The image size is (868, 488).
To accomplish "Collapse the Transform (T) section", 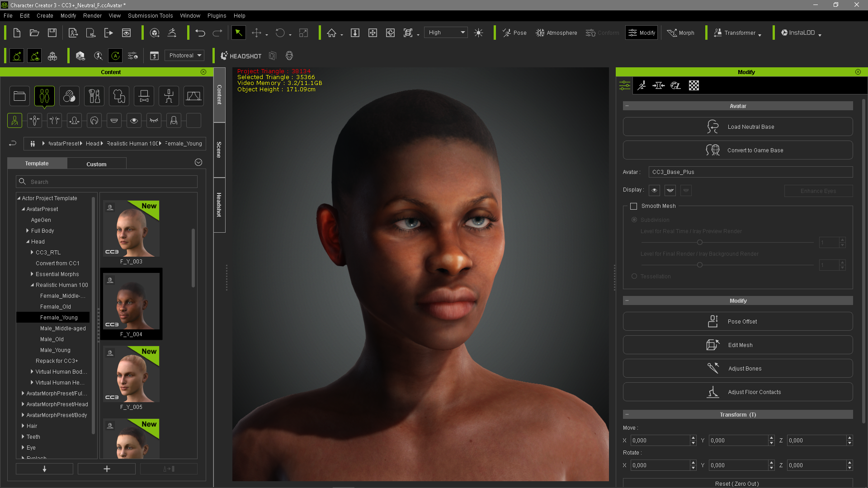I will [627, 414].
